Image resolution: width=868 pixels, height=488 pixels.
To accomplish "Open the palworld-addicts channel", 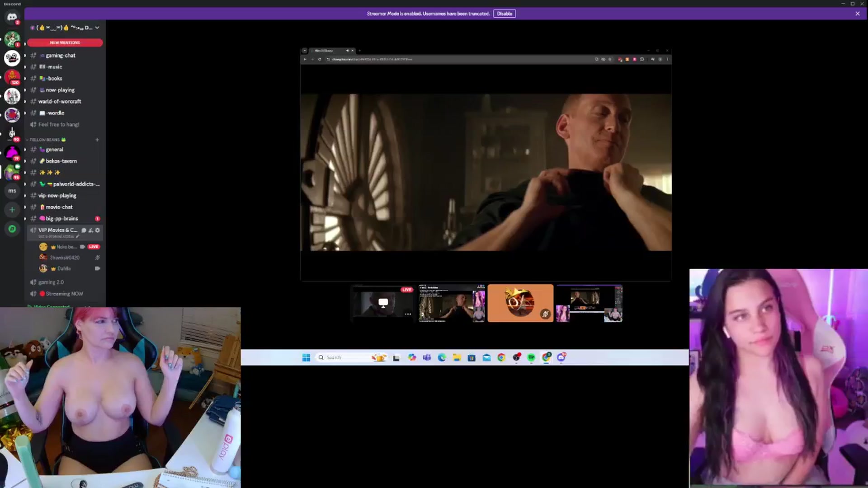I will tap(65, 184).
